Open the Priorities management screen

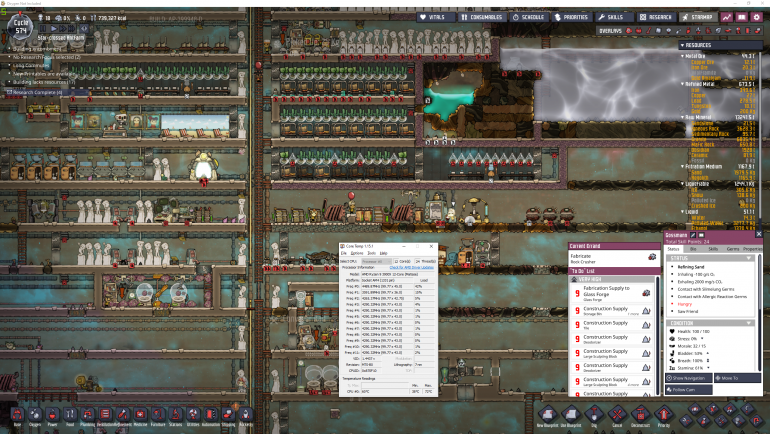click(571, 17)
